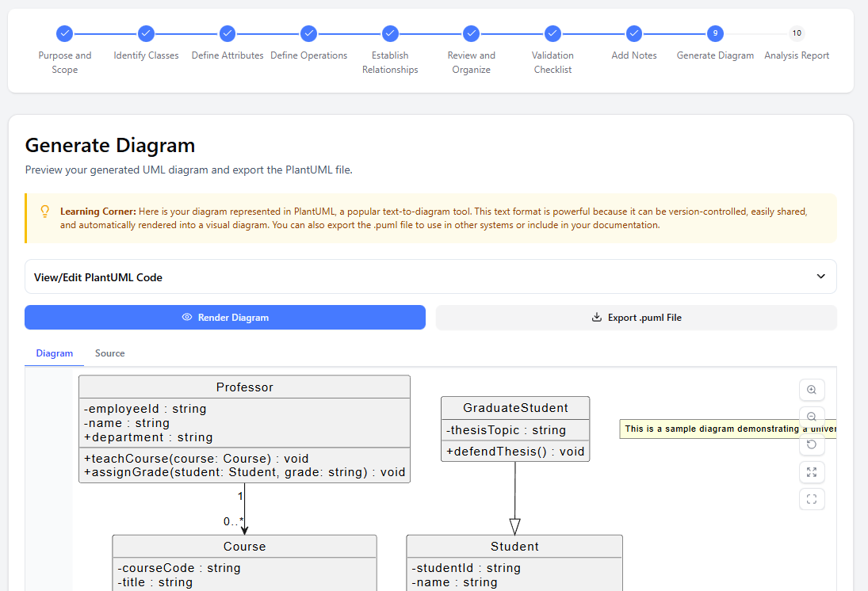Click the corner-brackets fullscreen icon
Image resolution: width=868 pixels, height=591 pixels.
point(812,499)
